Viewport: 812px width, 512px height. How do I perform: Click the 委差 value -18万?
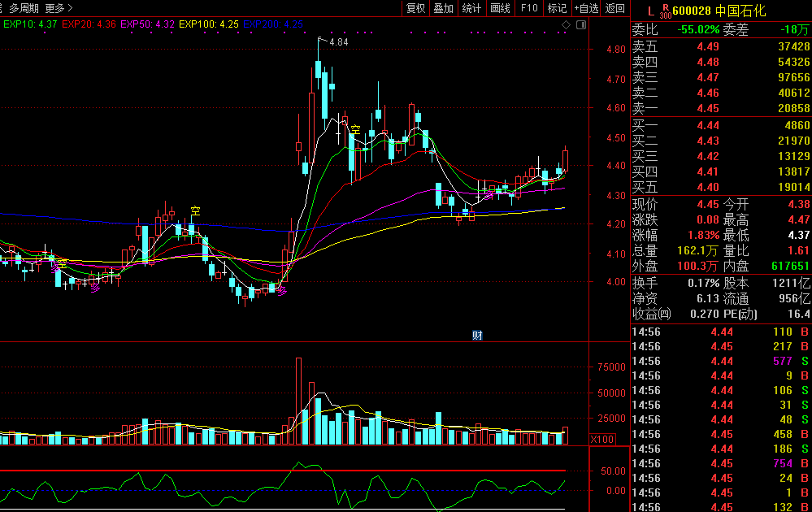[x=795, y=29]
